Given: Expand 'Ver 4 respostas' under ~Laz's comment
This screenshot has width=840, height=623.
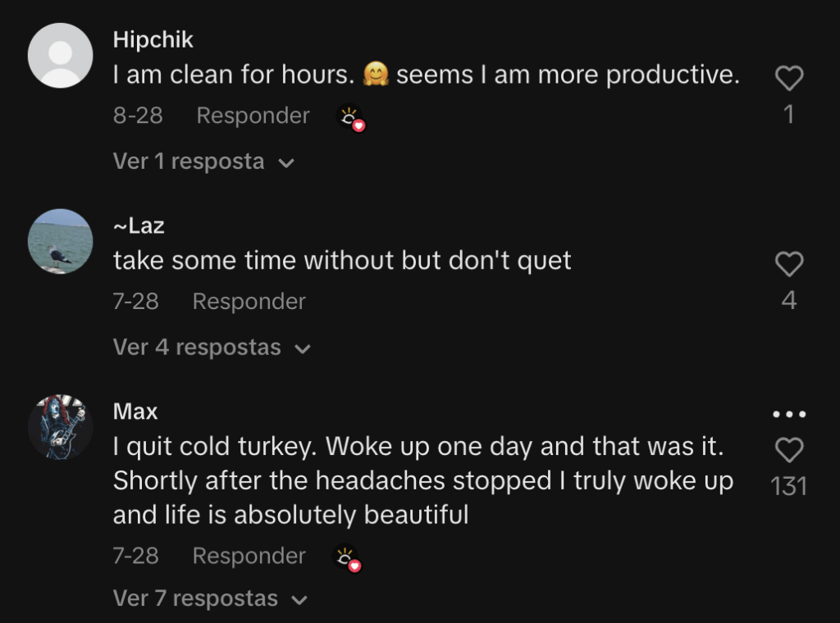Looking at the screenshot, I should coord(212,348).
